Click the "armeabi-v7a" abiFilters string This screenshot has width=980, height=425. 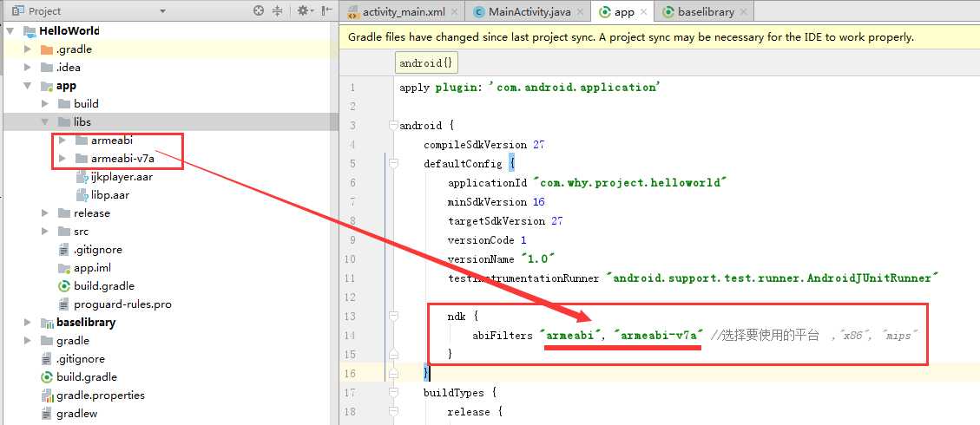[x=660, y=335]
